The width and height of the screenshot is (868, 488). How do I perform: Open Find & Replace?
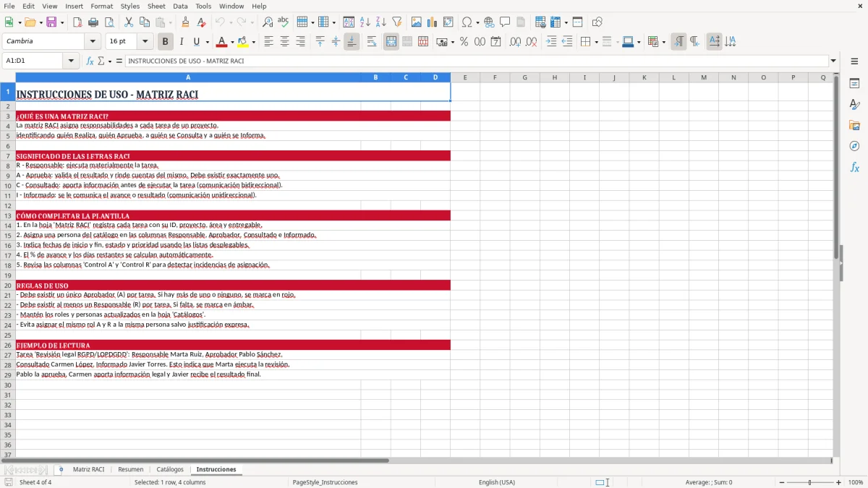268,22
